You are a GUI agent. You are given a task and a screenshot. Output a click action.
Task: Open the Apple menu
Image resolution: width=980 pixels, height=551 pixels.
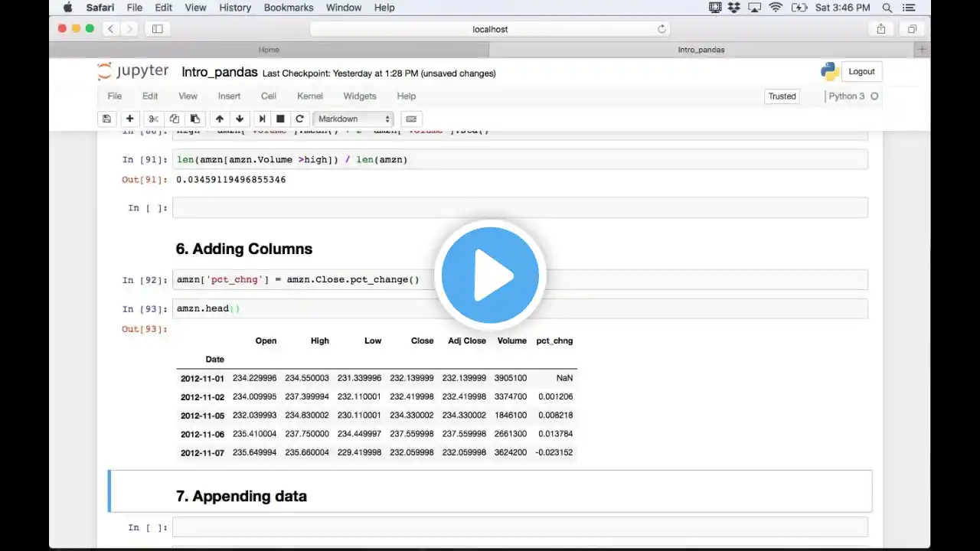pyautogui.click(x=67, y=8)
